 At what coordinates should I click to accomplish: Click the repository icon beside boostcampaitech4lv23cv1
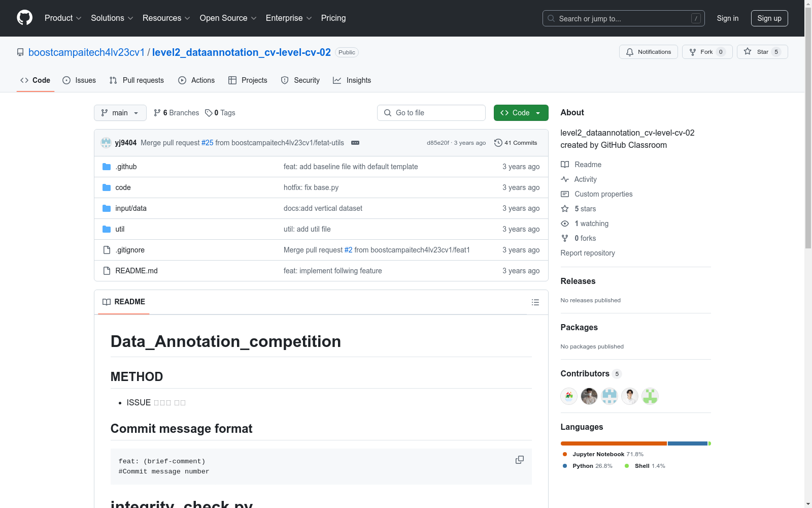20,52
